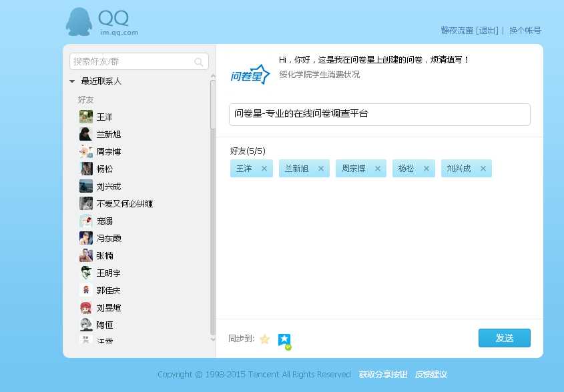Remove 兰新旭 from selected friends
The height and width of the screenshot is (392, 564).
tap(321, 168)
